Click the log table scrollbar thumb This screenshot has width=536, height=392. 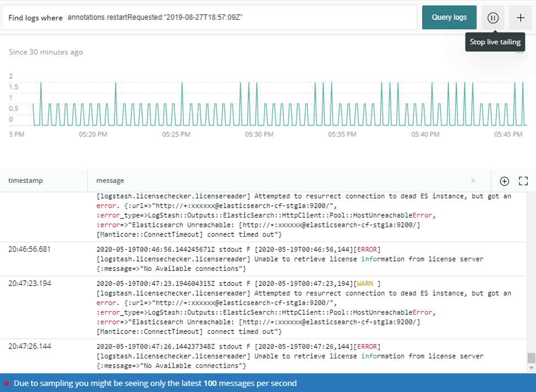[531, 358]
